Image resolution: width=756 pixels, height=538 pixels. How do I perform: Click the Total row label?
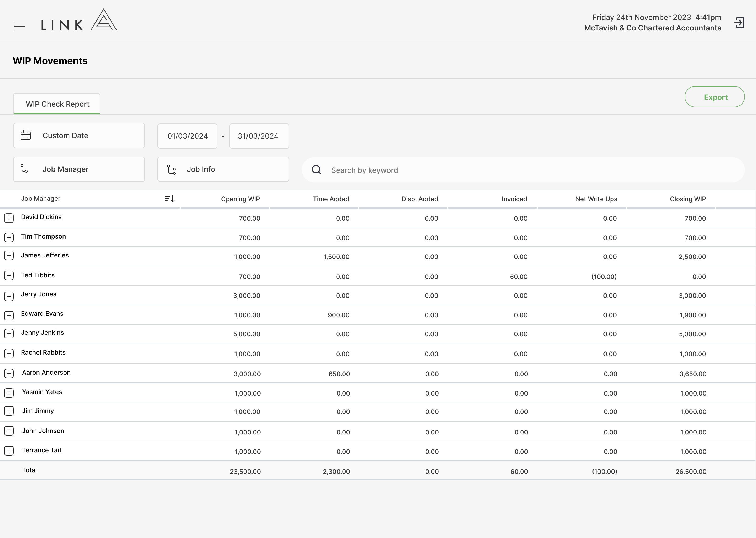tap(29, 470)
